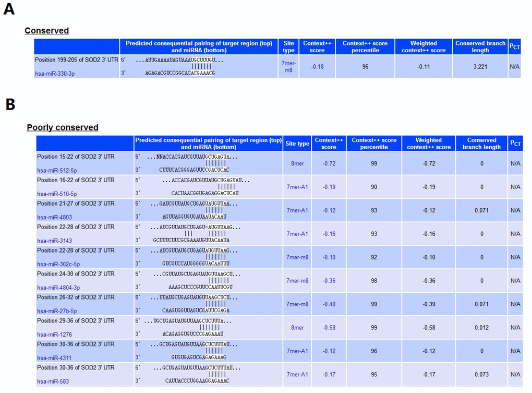Open the -0.72 context++ score link

[329, 163]
